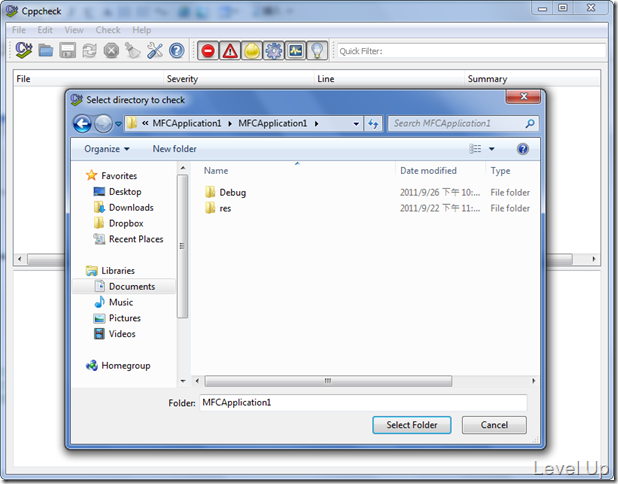Open Help contents question mark icon
618x484 pixels.
(177, 51)
